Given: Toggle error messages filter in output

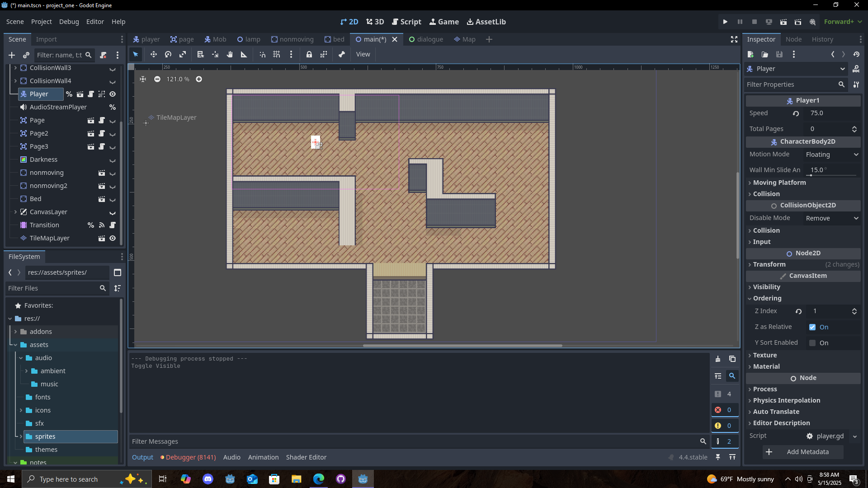Looking at the screenshot, I should tap(725, 410).
